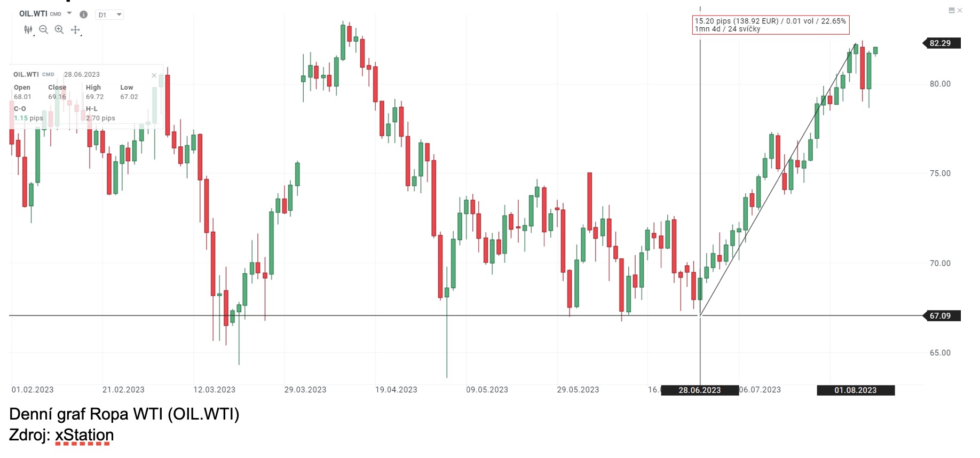The width and height of the screenshot is (980, 458).
Task: Zoom out of the chart
Action: (x=43, y=30)
